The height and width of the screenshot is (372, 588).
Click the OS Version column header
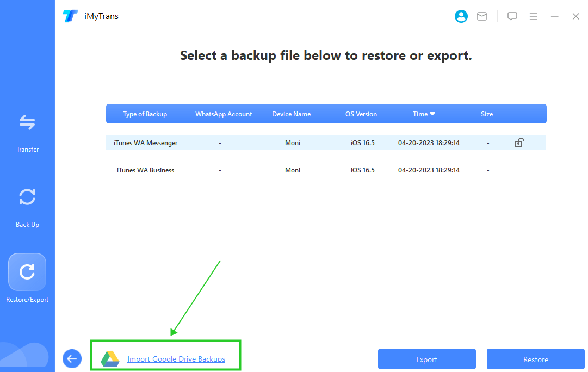(x=361, y=114)
